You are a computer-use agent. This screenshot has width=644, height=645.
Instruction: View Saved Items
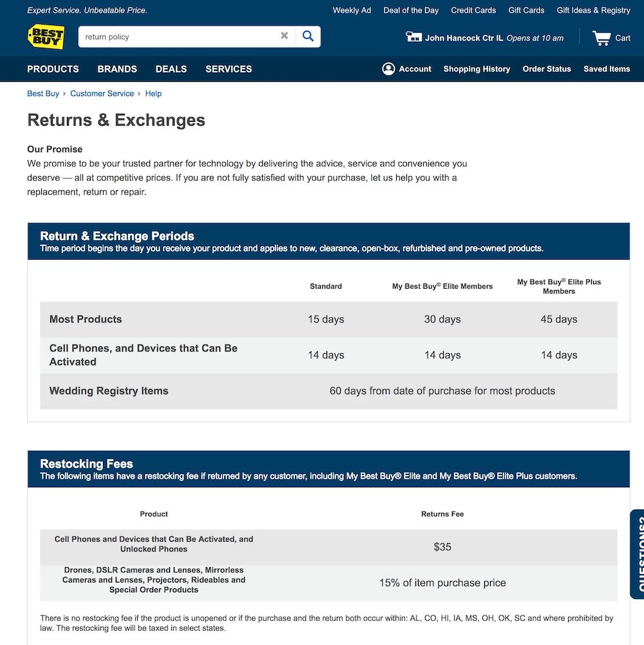tap(607, 69)
